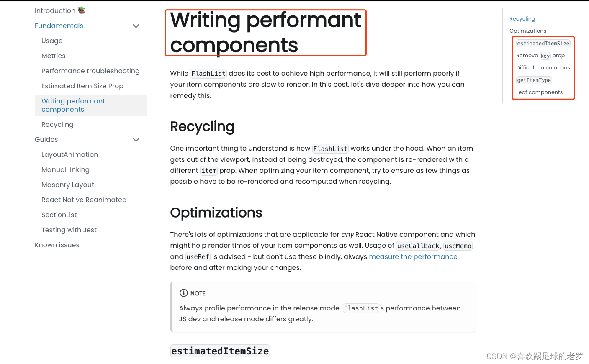Go to Metrics in sidebar
This screenshot has width=589, height=364.
pos(53,56)
